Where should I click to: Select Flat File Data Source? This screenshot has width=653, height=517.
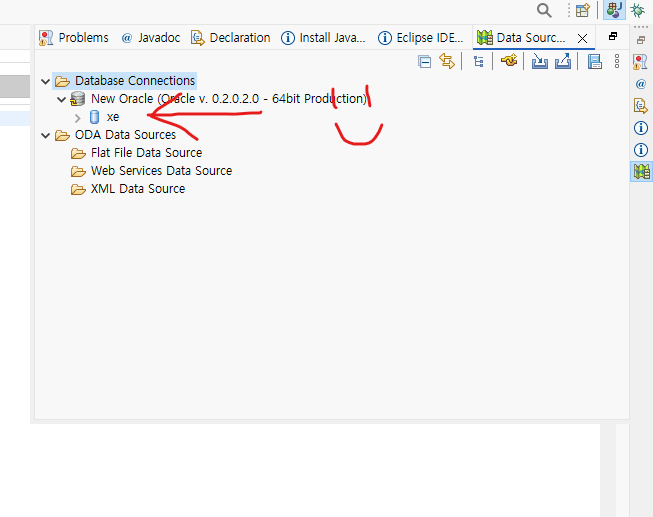[x=136, y=152]
